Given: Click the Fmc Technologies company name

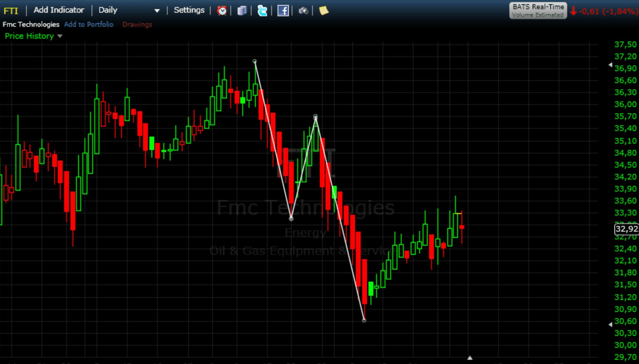Looking at the screenshot, I should pyautogui.click(x=31, y=24).
